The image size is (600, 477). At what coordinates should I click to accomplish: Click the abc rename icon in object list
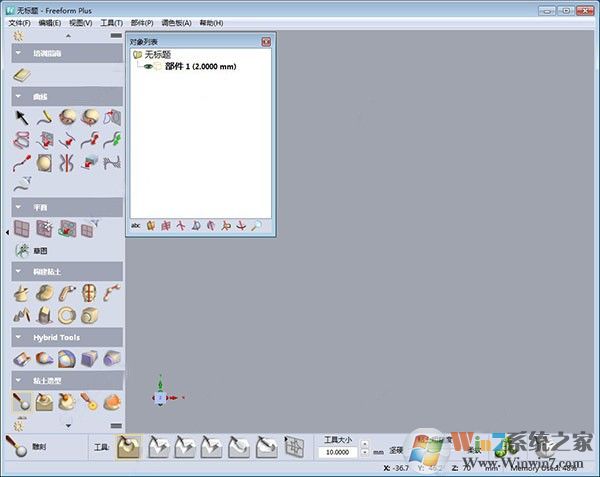[135, 226]
